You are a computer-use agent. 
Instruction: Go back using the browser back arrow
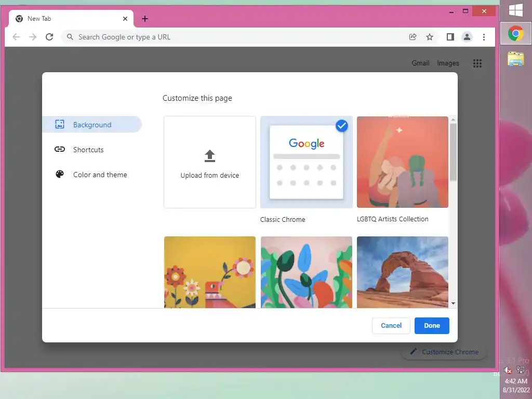[x=16, y=37]
